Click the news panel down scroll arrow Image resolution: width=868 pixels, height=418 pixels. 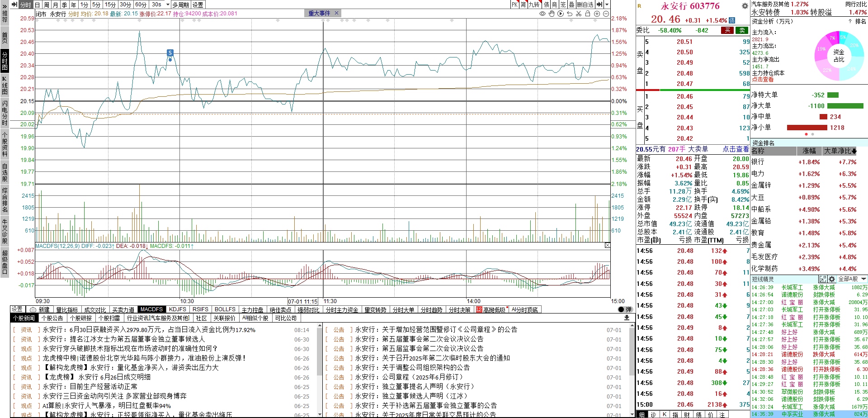coord(319,414)
